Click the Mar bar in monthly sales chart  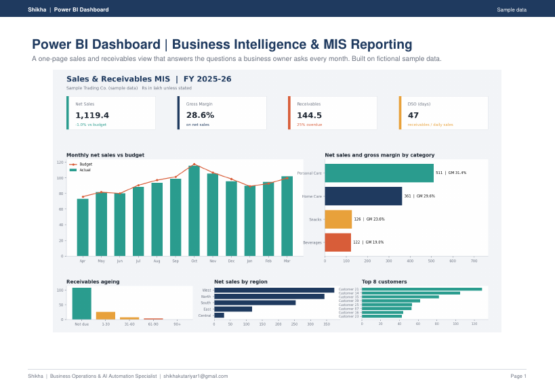coord(287,216)
